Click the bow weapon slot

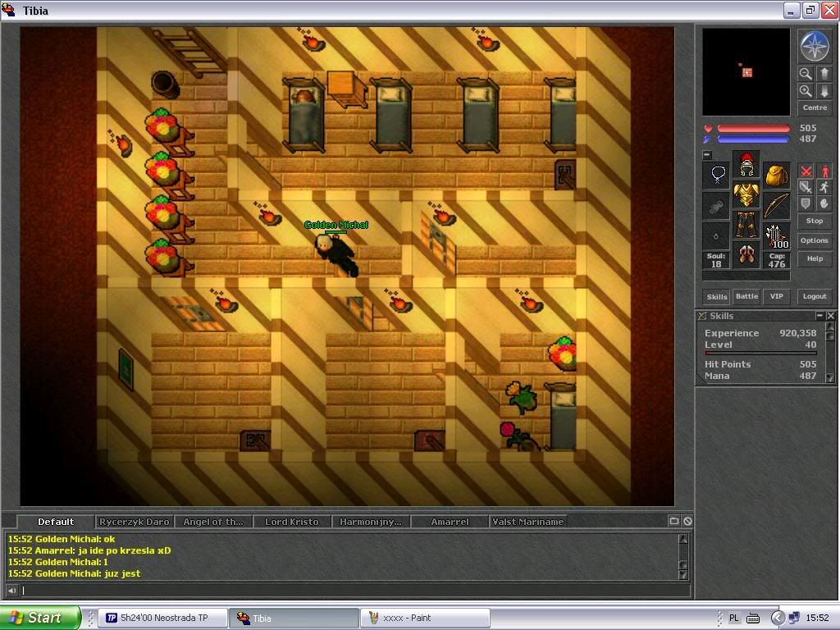(776, 206)
